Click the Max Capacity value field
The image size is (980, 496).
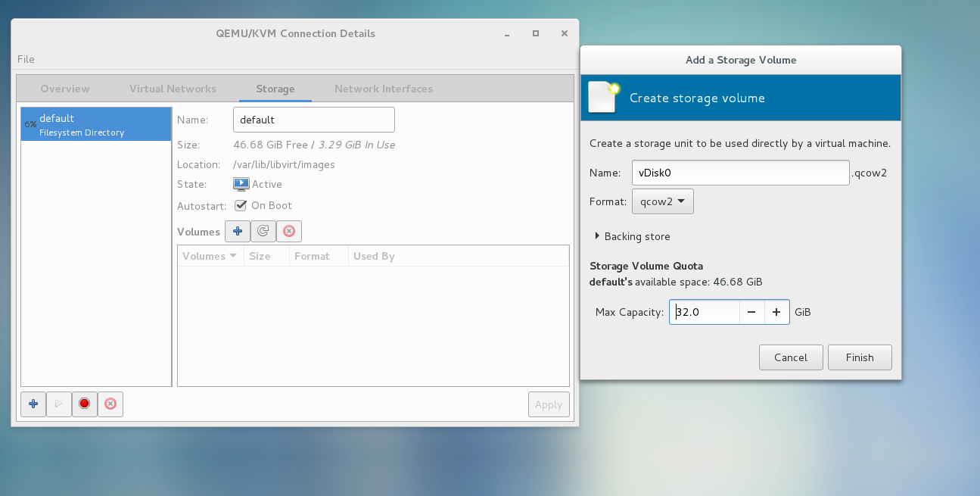coord(705,312)
